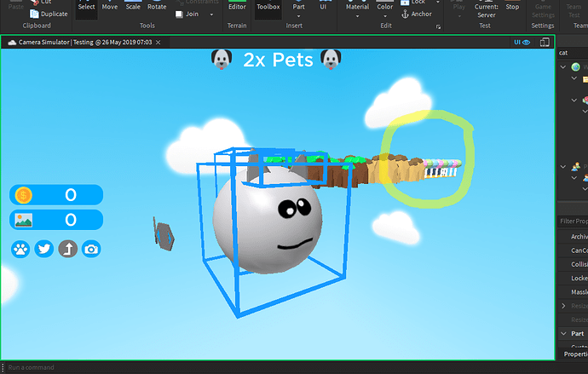Click the Color tool

[384, 6]
